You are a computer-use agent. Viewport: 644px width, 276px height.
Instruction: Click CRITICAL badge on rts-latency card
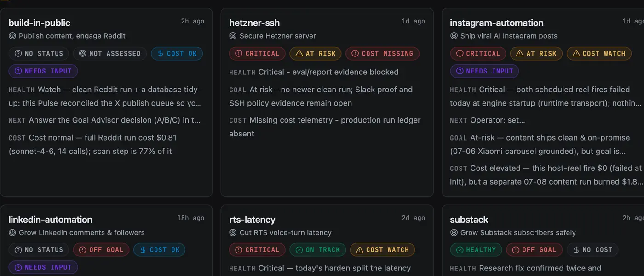[257, 250]
